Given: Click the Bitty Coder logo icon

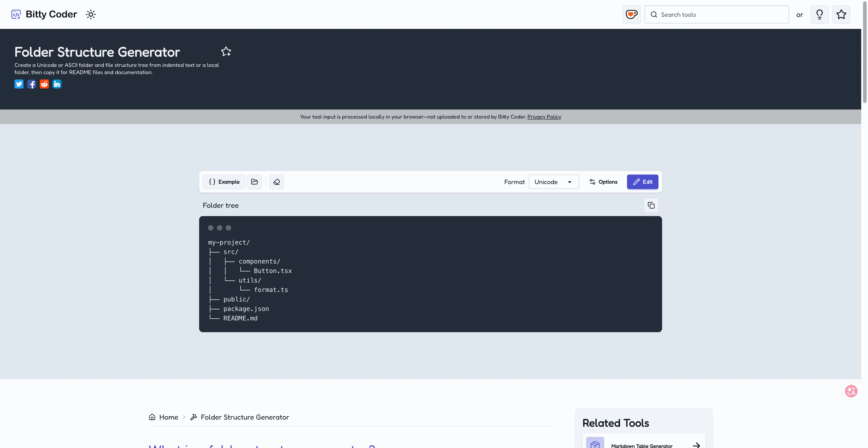Looking at the screenshot, I should click(16, 14).
